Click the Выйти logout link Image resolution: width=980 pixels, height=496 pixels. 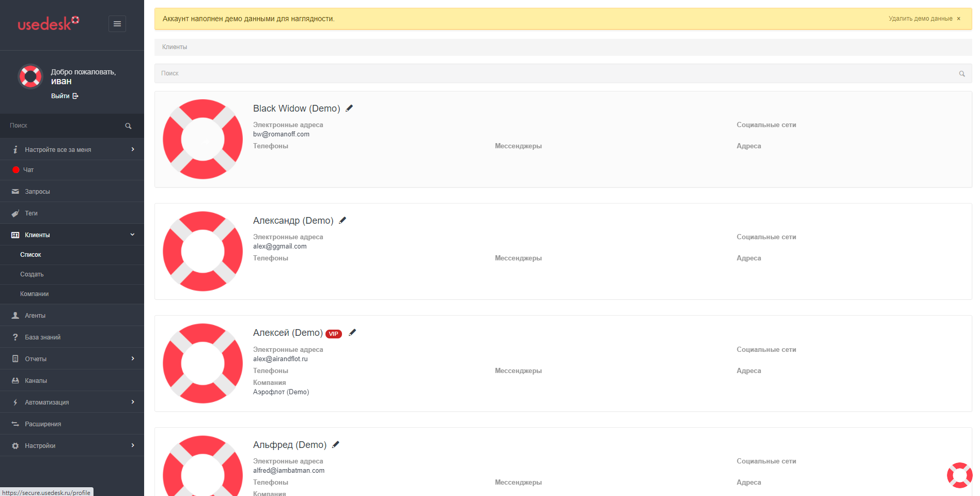pos(60,96)
